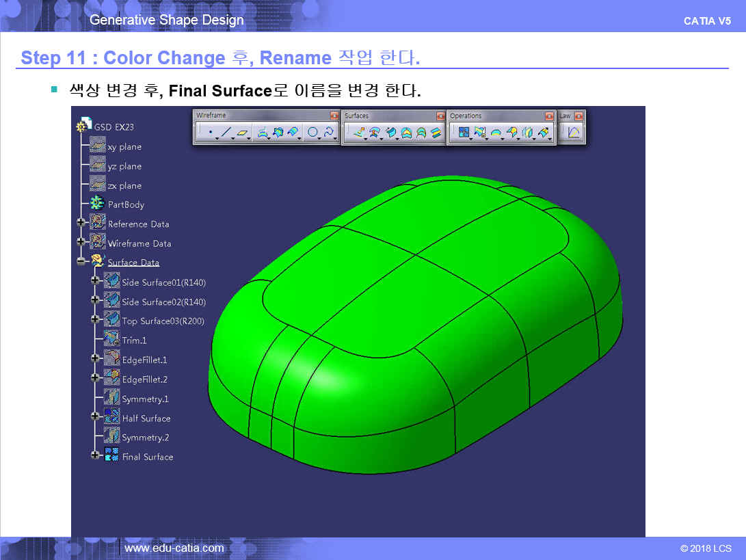
Task: Select Trim.1 in the tree
Action: [134, 341]
